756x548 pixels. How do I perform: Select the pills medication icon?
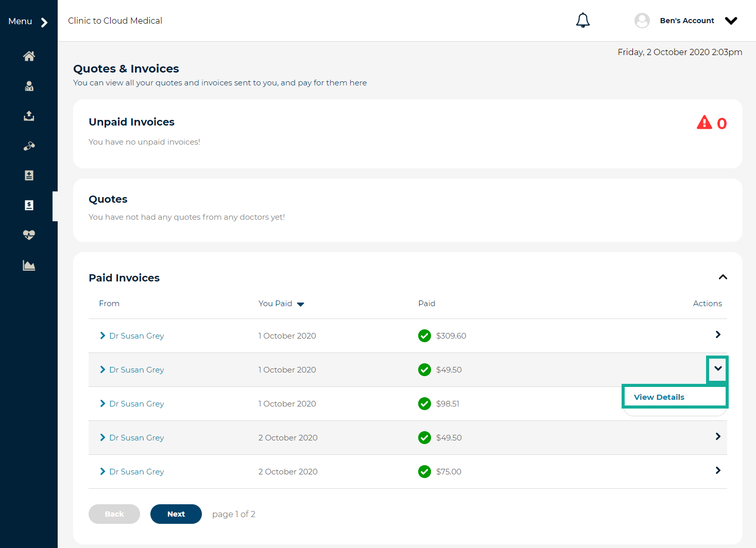(x=29, y=146)
